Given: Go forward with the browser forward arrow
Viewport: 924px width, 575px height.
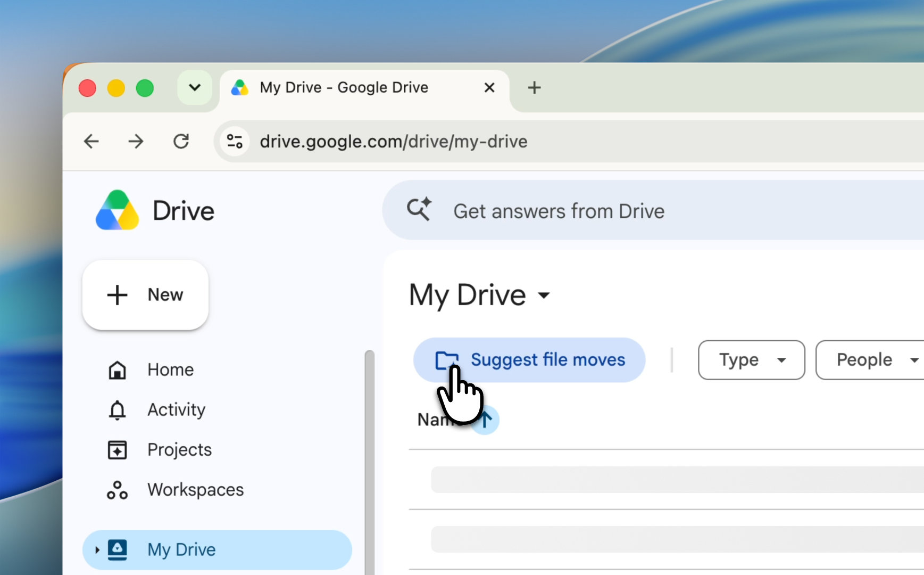Looking at the screenshot, I should [136, 141].
